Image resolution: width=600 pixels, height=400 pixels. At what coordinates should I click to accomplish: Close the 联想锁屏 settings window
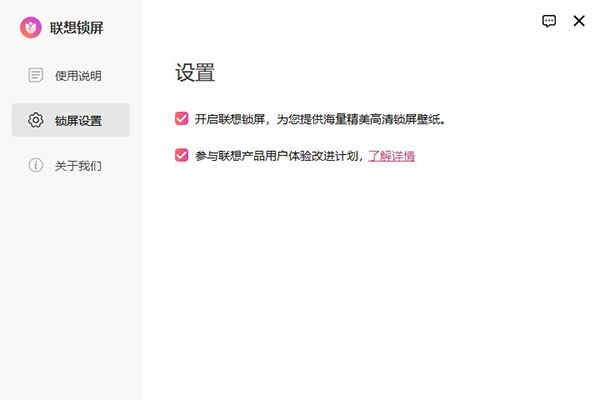pyautogui.click(x=579, y=21)
